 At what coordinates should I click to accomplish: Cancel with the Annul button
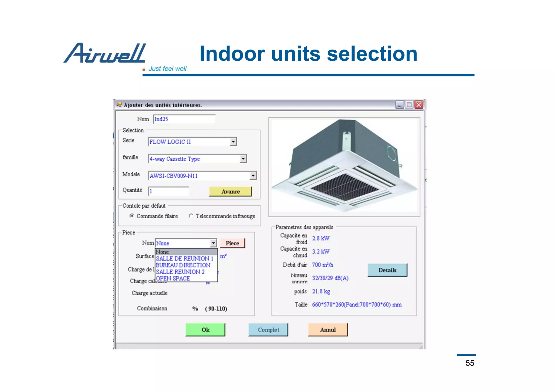click(328, 330)
